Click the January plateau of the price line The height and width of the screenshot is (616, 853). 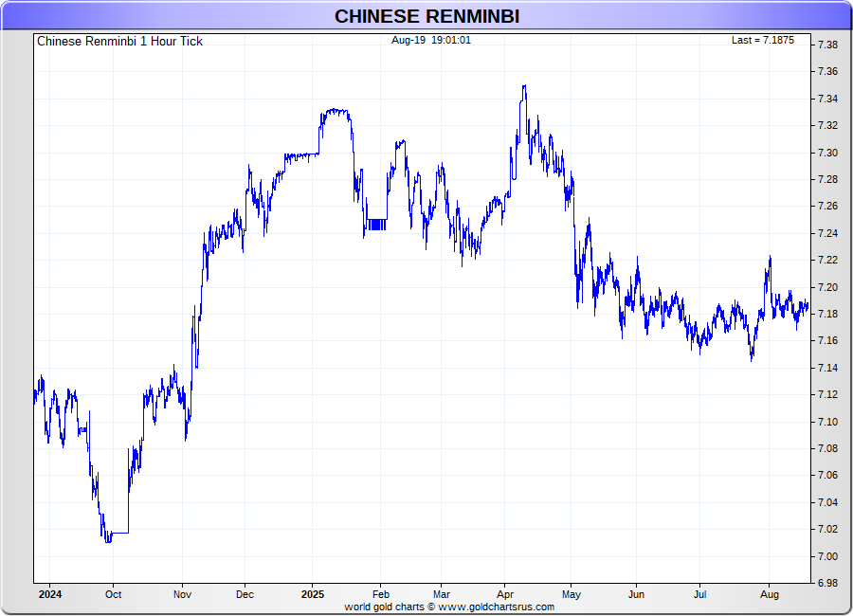click(336, 112)
